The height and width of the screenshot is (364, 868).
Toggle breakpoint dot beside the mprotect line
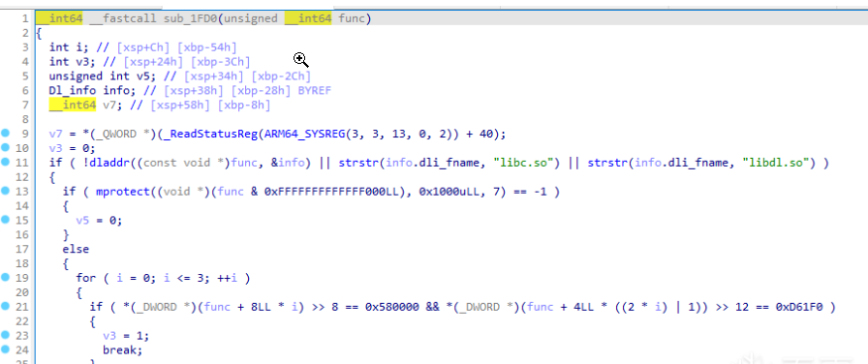[6, 191]
